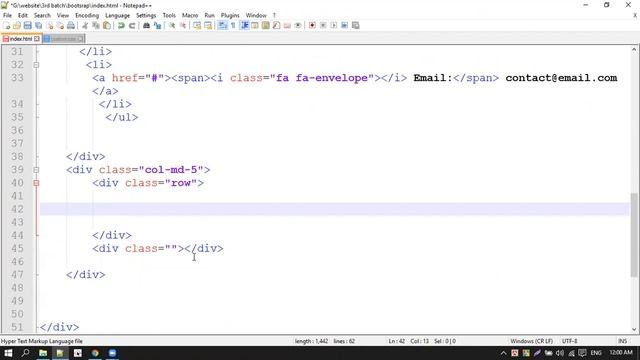Open the Plugins menu

tap(230, 15)
